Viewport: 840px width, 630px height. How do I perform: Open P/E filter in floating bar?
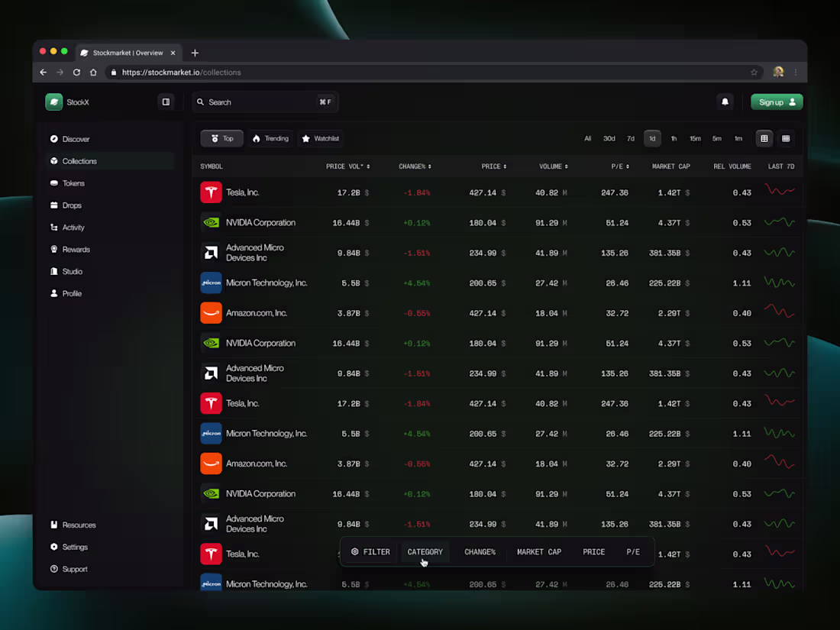(x=633, y=552)
